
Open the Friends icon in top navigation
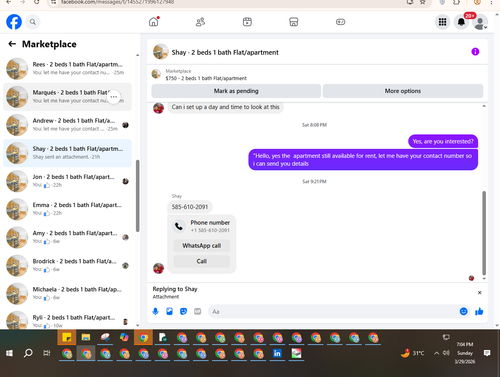coord(200,22)
